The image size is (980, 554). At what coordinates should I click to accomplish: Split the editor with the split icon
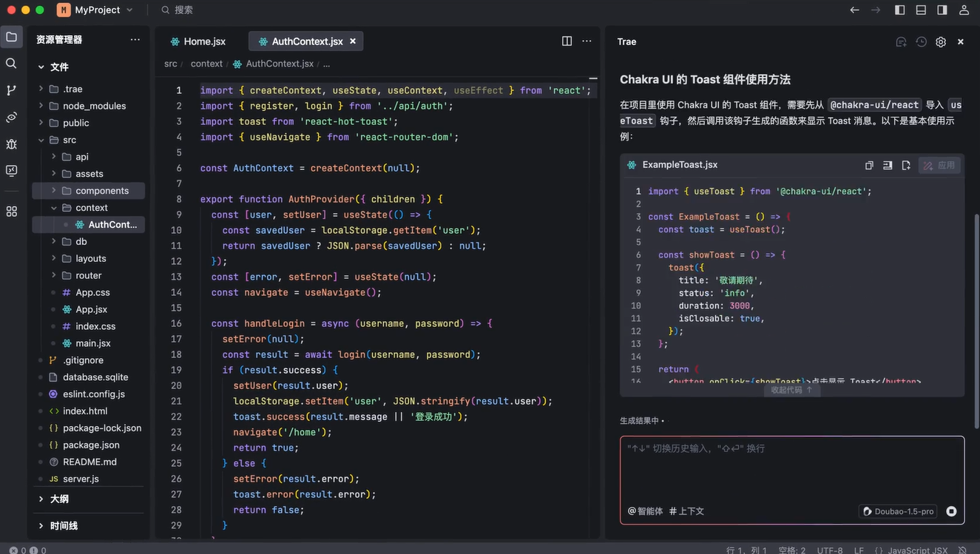(x=567, y=41)
